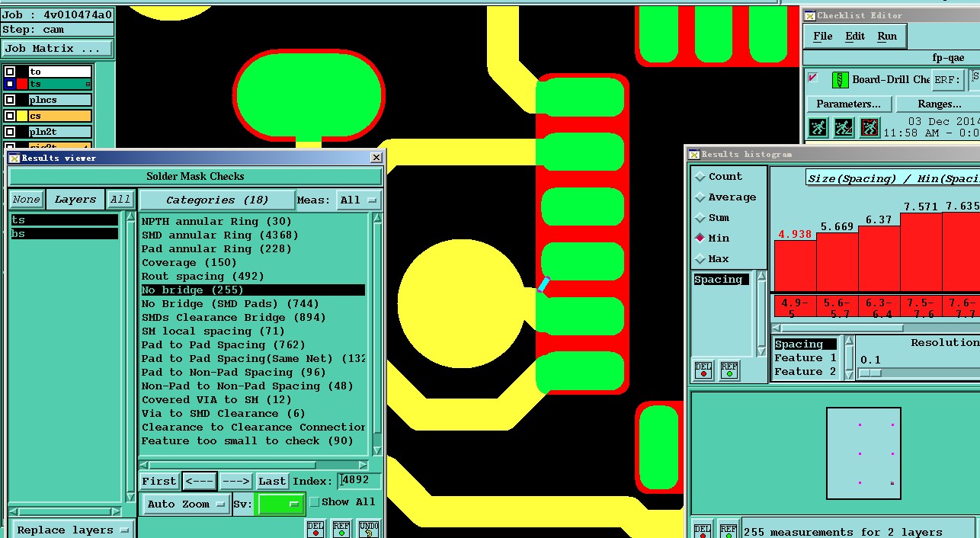
Task: Click the Categories (18) button
Action: click(x=217, y=200)
